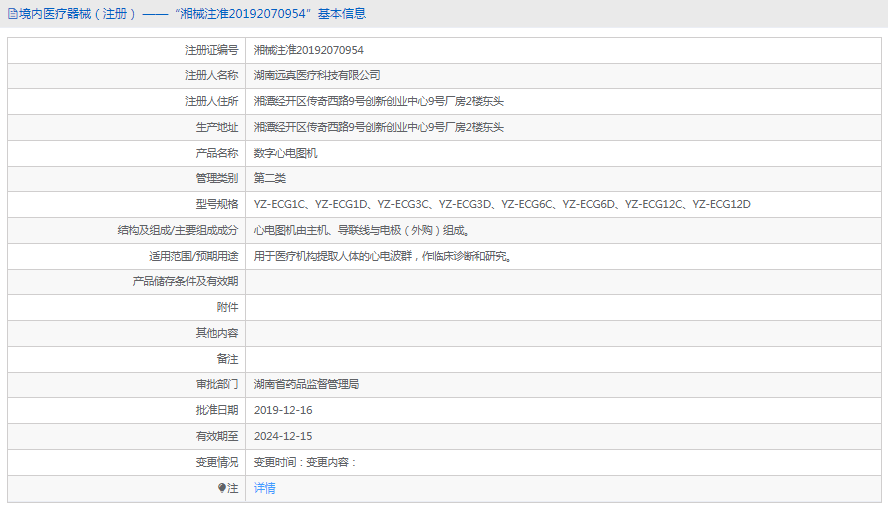888x508 pixels.
Task: Click the 注册证编号 label
Action: [x=211, y=50]
